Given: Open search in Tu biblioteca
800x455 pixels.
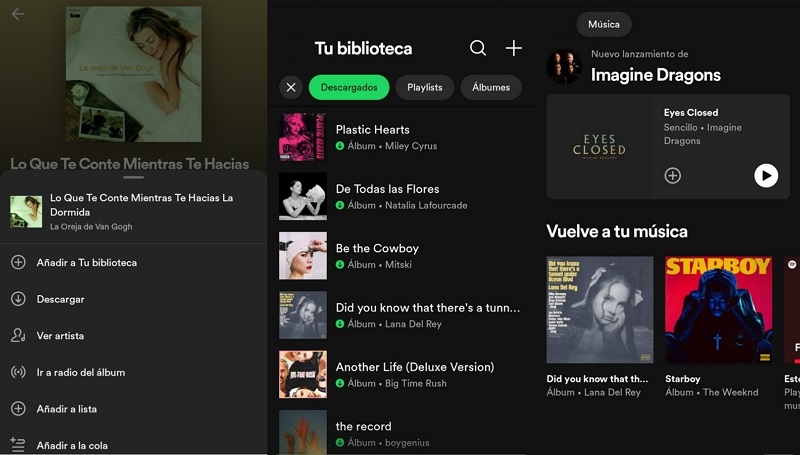Looking at the screenshot, I should point(478,48).
